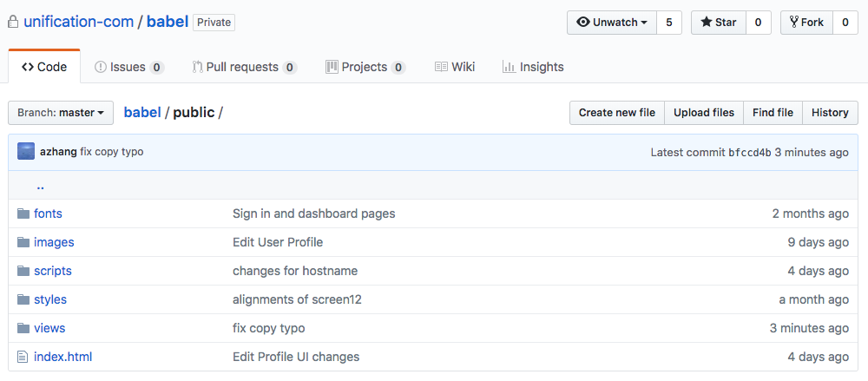Click the scripts folder icon
This screenshot has height=381, width=868.
click(23, 272)
